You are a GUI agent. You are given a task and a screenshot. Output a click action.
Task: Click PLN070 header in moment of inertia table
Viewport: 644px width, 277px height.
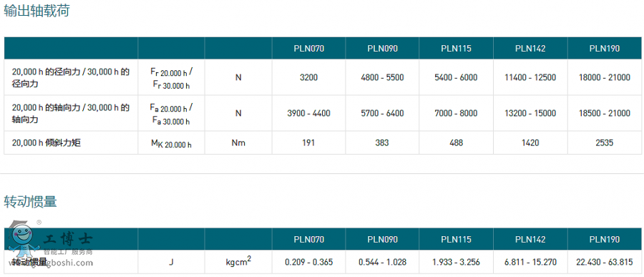coord(308,239)
